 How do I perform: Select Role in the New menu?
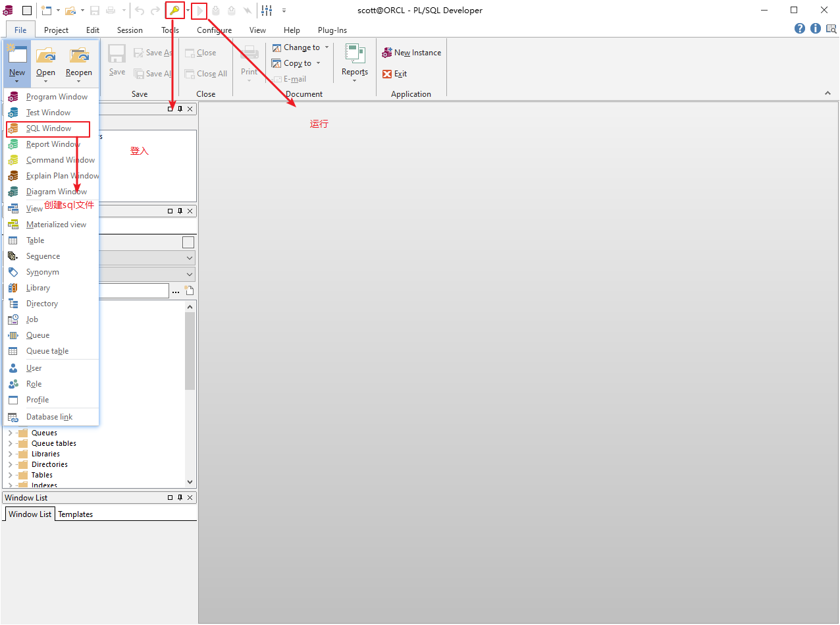(51, 384)
